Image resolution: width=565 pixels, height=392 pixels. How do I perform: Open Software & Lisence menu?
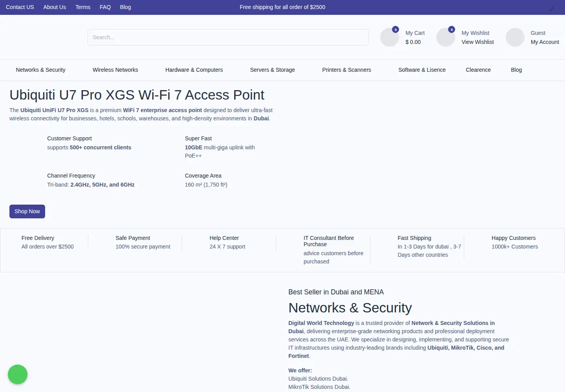(422, 70)
